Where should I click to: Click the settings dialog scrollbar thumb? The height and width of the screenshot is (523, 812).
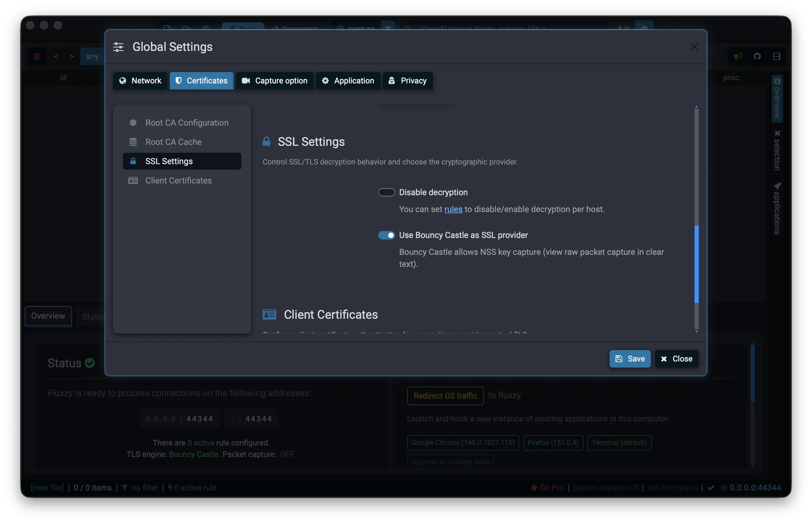[x=696, y=264]
